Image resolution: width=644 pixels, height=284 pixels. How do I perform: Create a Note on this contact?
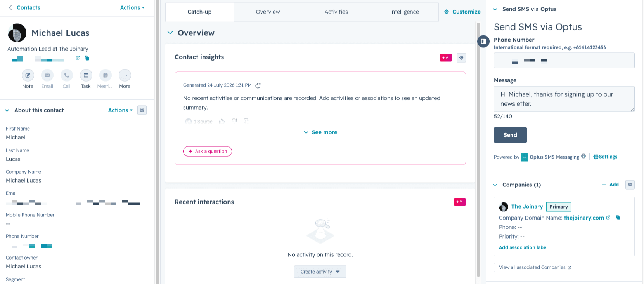coord(28,75)
